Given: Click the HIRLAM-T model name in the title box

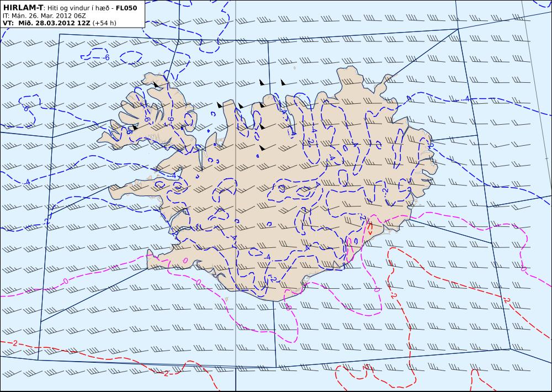Looking at the screenshot, I should (x=23, y=8).
